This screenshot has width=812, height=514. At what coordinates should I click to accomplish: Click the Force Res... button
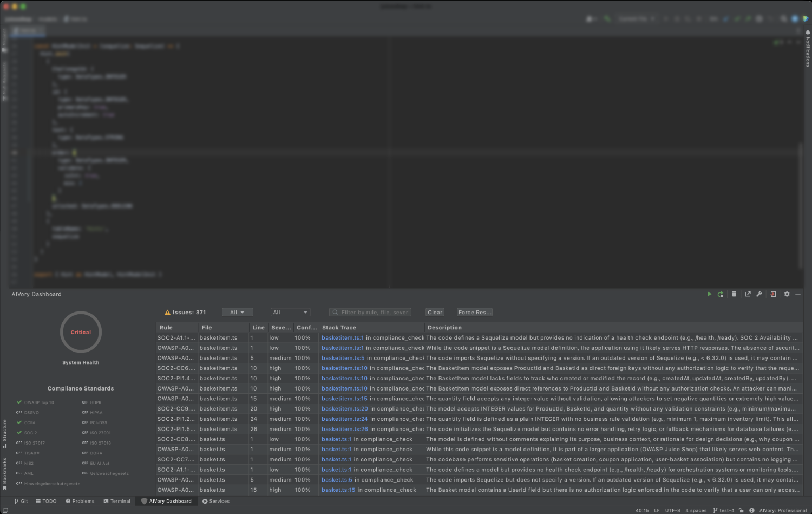tap(475, 313)
